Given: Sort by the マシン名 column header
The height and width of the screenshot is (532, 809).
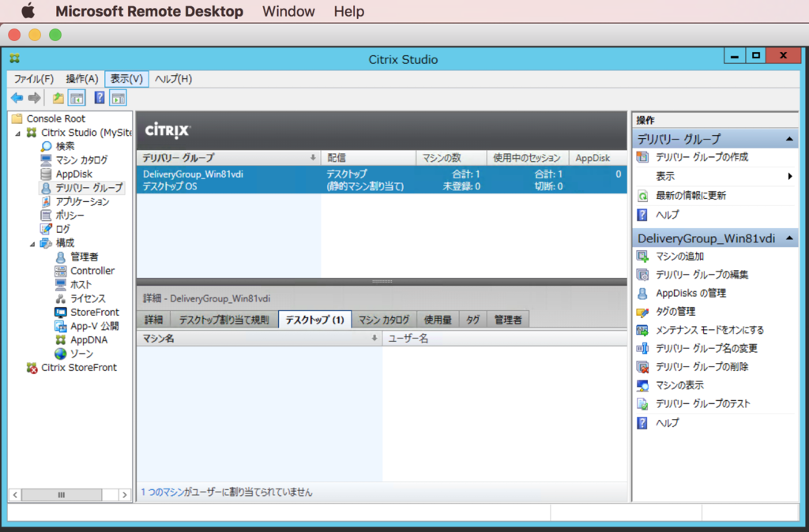Looking at the screenshot, I should 259,338.
